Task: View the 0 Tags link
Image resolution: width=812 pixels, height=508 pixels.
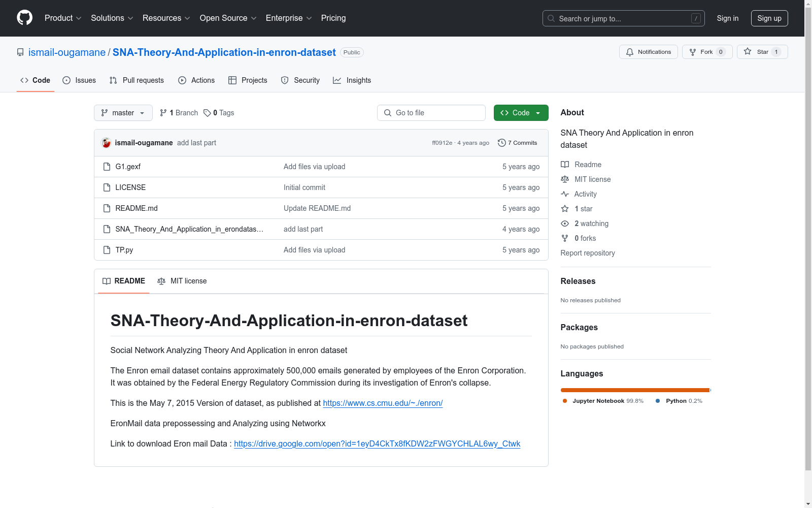Action: pyautogui.click(x=219, y=113)
